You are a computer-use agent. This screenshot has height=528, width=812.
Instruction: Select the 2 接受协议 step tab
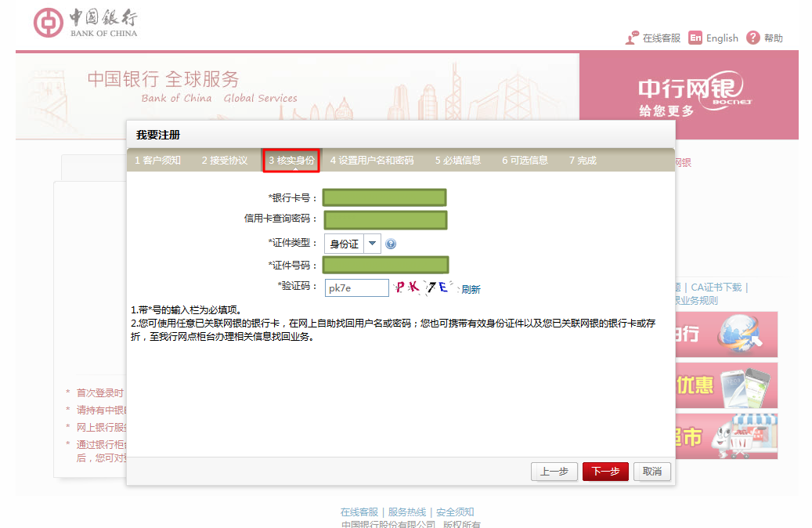225,160
